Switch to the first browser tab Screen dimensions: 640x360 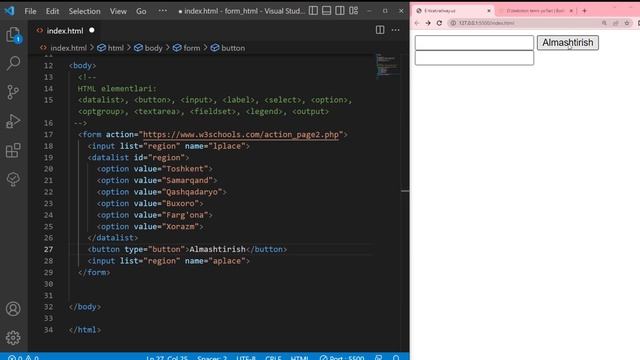click(453, 11)
